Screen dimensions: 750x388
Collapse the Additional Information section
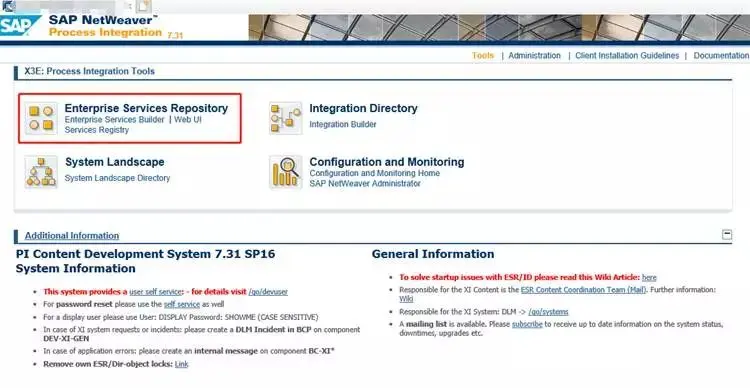tap(727, 234)
